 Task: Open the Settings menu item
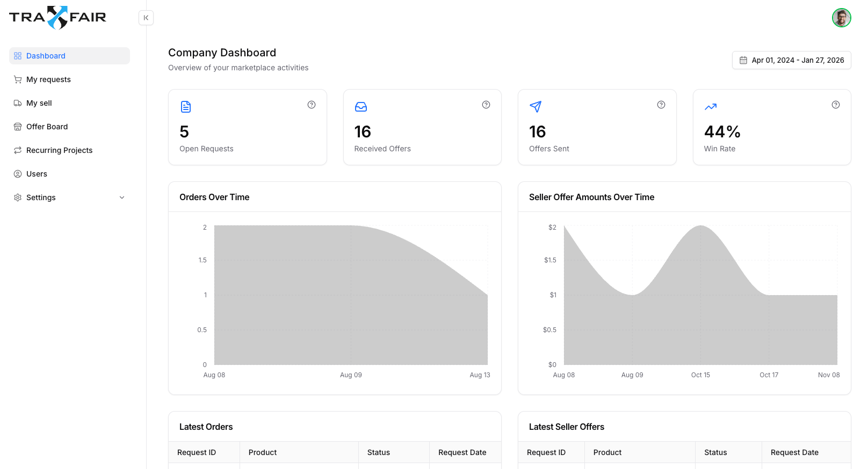click(x=41, y=197)
